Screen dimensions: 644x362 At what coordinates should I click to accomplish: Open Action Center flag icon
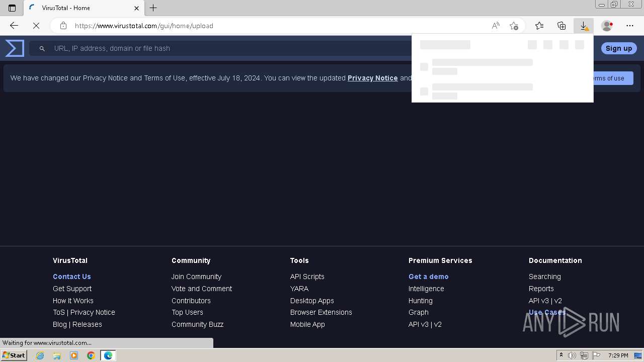[x=596, y=355]
